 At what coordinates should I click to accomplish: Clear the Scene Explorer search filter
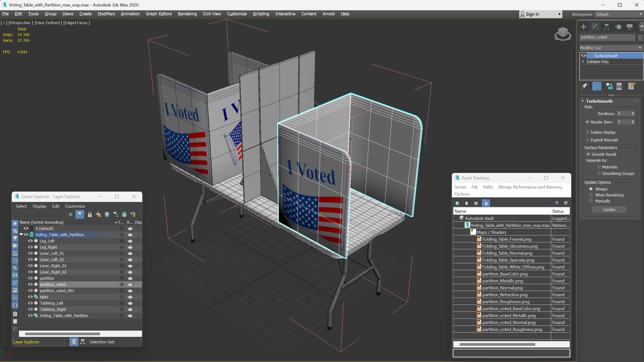coord(70,214)
